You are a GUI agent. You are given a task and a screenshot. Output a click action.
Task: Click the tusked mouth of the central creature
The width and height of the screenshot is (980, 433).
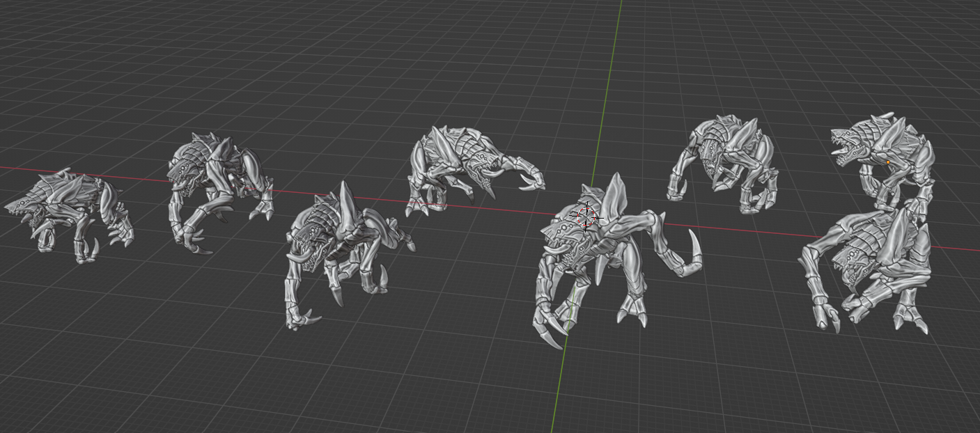(557, 247)
